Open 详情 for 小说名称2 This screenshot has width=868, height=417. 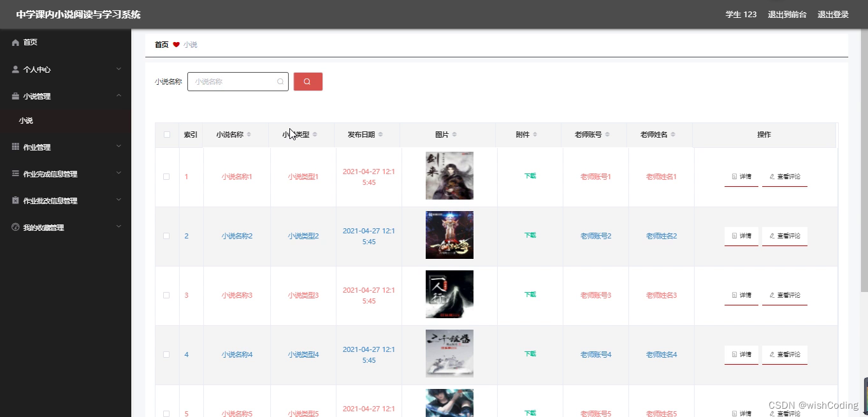pos(741,236)
